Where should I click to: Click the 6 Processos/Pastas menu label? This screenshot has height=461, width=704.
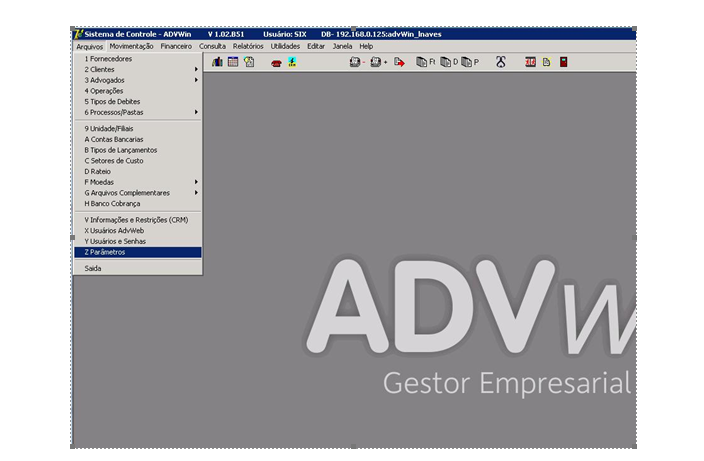point(114,112)
